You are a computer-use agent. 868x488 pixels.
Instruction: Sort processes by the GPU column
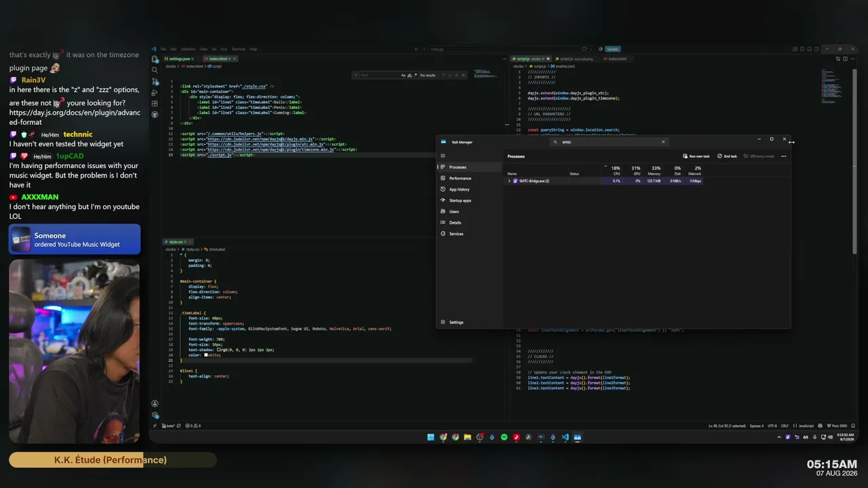click(633, 171)
